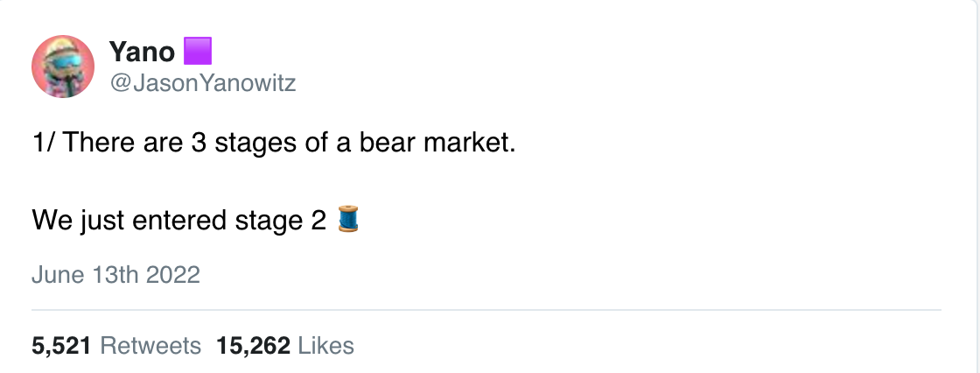View the 15,262 like count
This screenshot has height=373, width=980.
click(x=253, y=346)
